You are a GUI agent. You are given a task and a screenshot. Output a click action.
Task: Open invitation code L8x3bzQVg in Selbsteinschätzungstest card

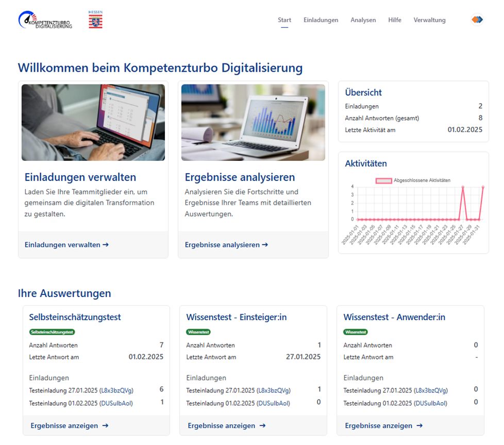pyautogui.click(x=116, y=390)
